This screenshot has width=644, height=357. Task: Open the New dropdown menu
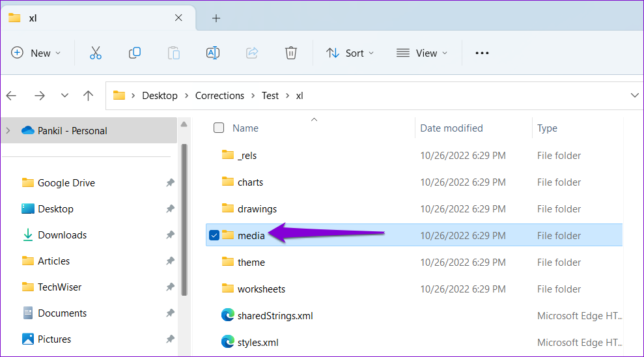coord(36,53)
